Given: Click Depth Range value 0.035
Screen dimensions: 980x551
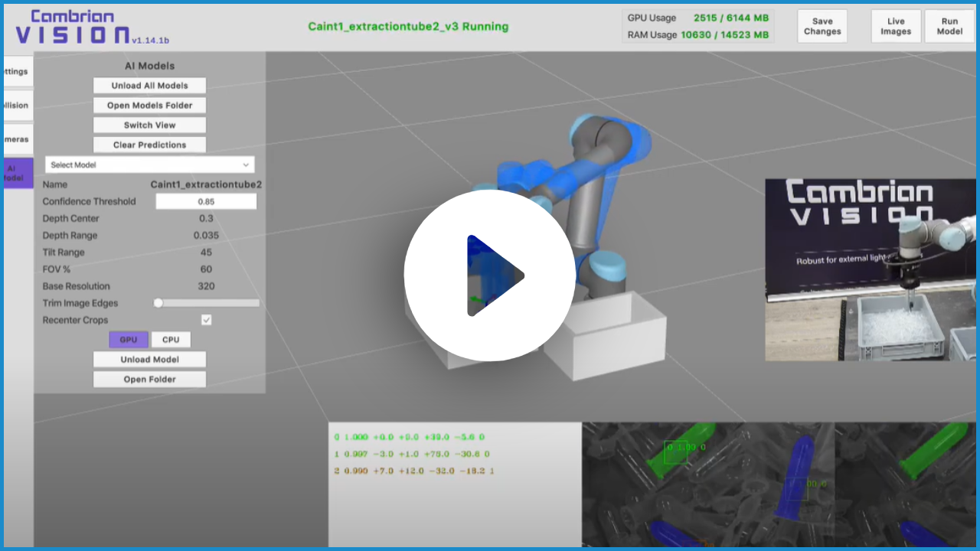Looking at the screenshot, I should [206, 235].
